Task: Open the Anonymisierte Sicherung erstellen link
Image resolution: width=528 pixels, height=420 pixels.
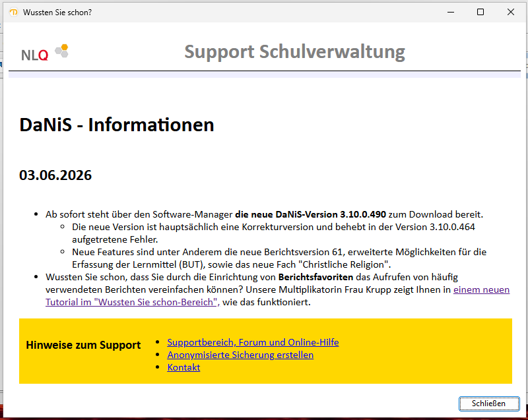Action: coord(240,355)
